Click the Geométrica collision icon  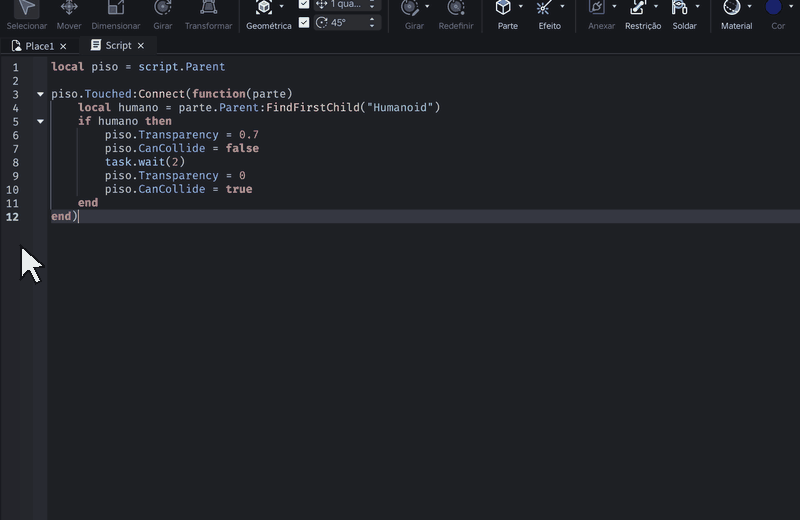264,7
